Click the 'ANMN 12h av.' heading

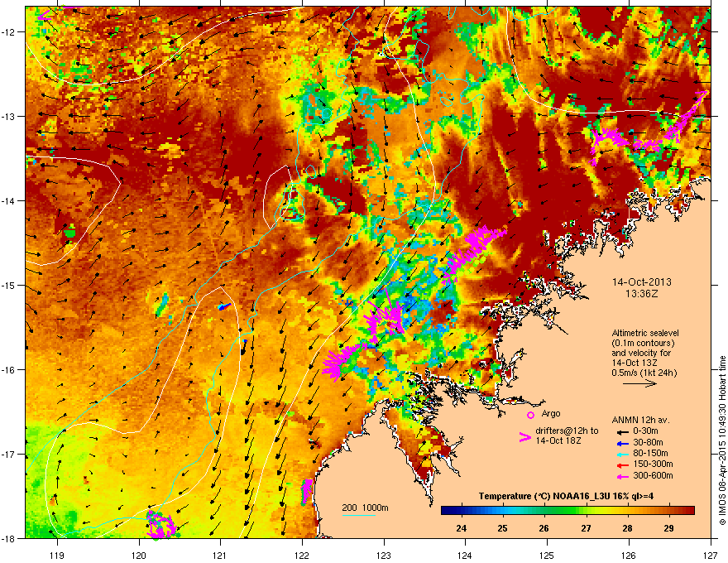coord(640,421)
